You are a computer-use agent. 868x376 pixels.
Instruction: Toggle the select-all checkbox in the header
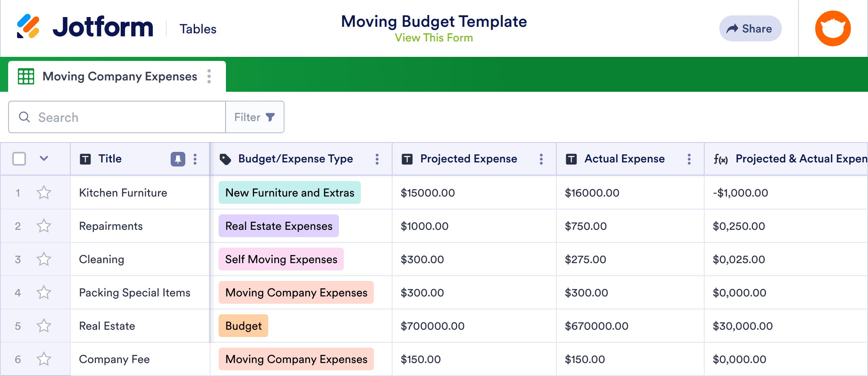coord(19,159)
